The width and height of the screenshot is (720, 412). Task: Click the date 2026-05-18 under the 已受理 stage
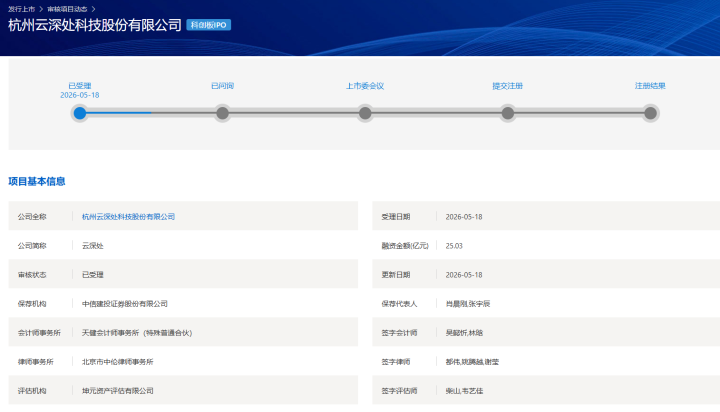click(x=80, y=95)
